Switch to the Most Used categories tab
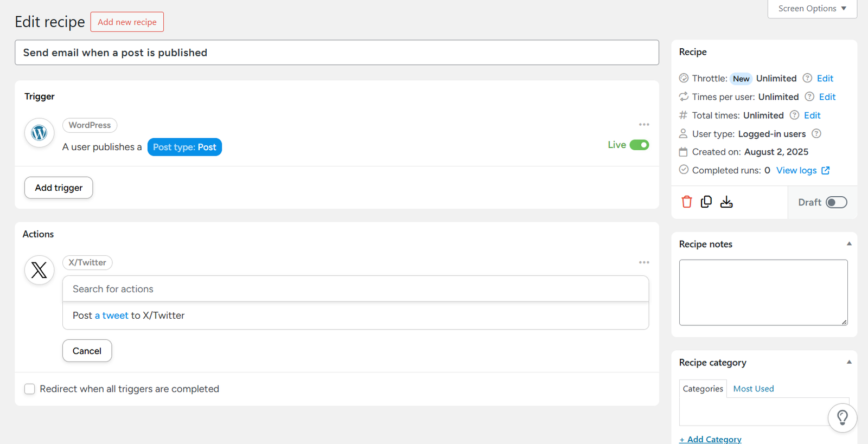The height and width of the screenshot is (444, 868). 753,389
